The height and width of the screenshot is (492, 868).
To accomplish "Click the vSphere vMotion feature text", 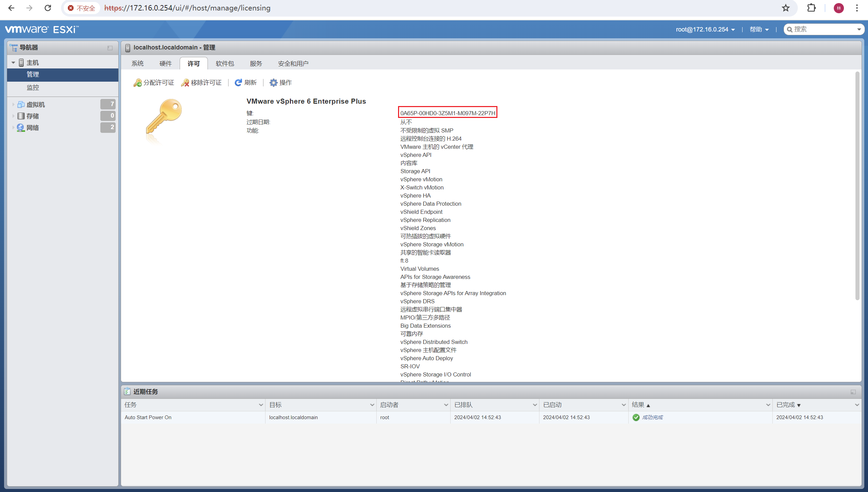I will coord(421,179).
